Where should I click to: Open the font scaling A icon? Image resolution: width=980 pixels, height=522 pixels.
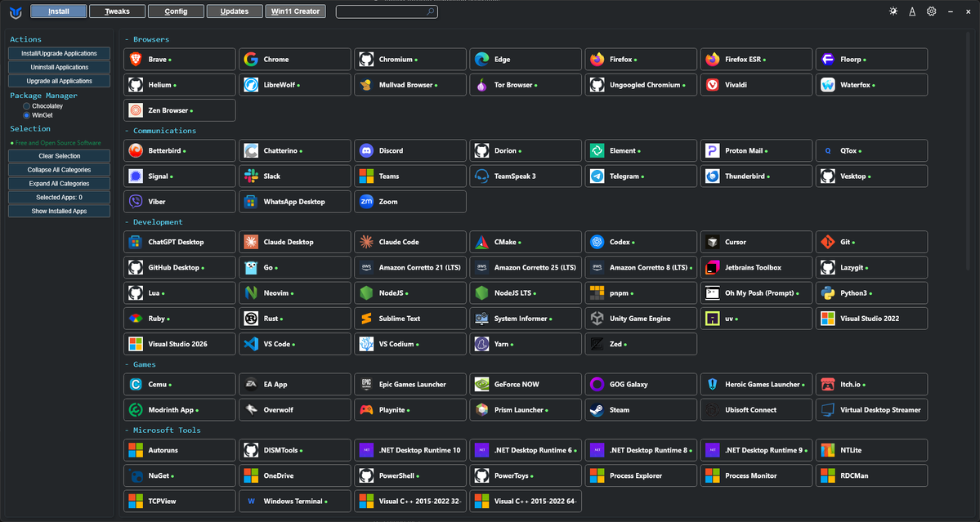point(912,11)
